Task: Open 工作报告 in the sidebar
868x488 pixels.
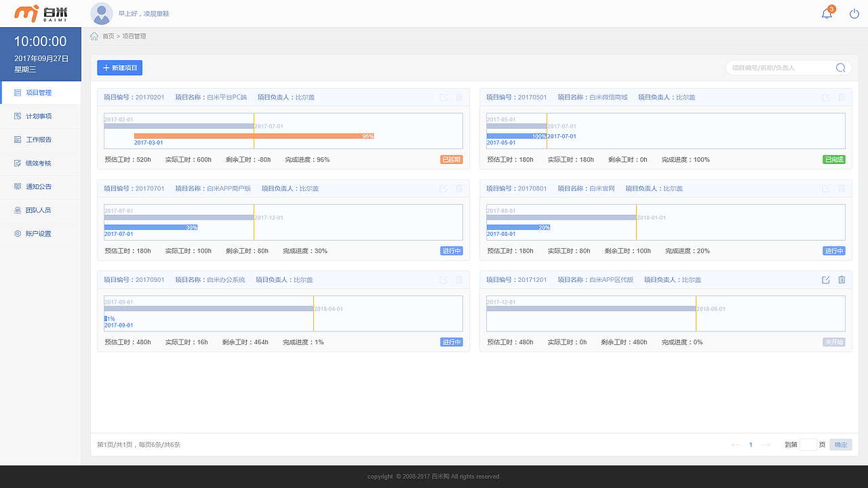Action: [x=41, y=140]
